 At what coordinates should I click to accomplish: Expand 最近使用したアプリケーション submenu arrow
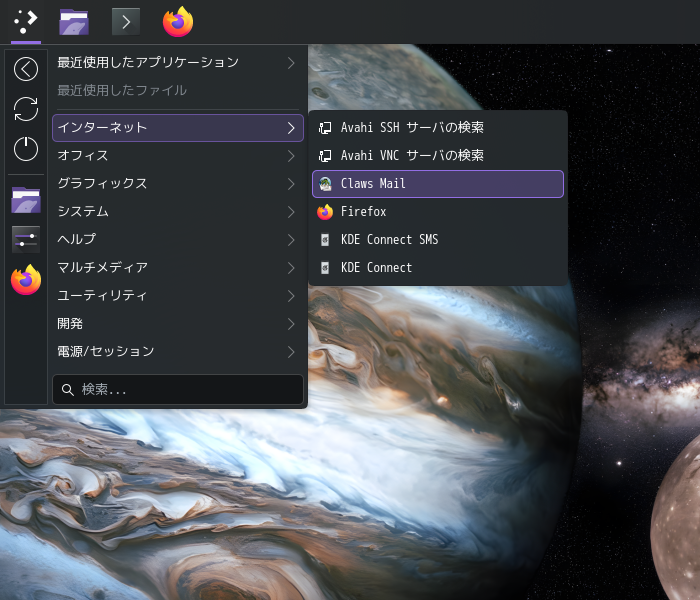[291, 63]
